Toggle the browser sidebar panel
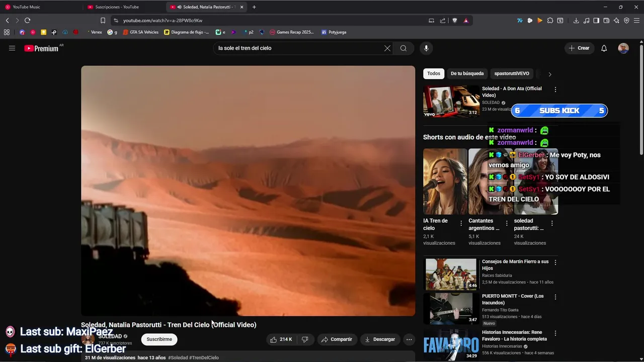This screenshot has height=362, width=644. coord(596,21)
